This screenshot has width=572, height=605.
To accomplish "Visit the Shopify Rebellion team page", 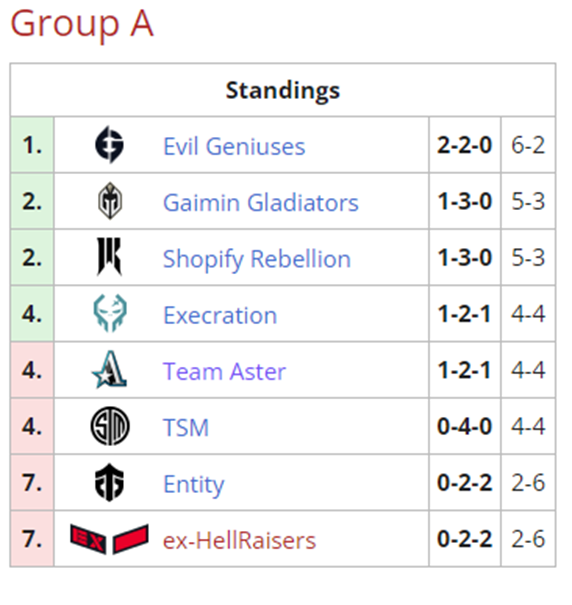I will coord(257,259).
